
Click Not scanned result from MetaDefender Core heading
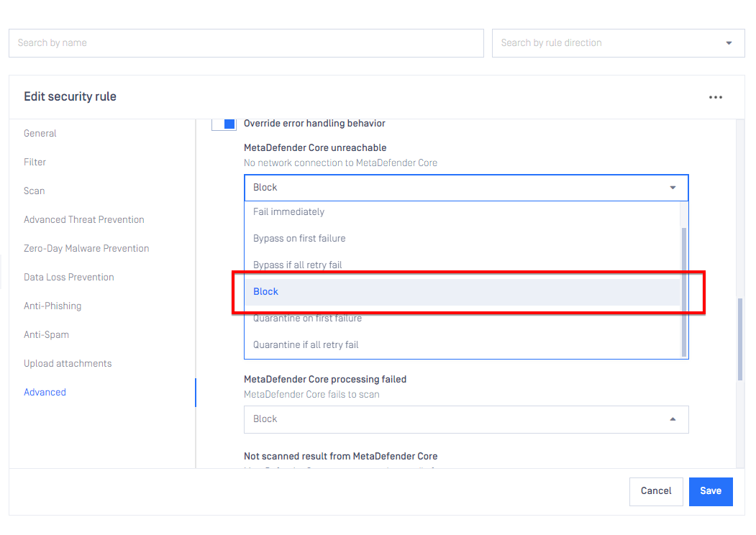(x=341, y=457)
